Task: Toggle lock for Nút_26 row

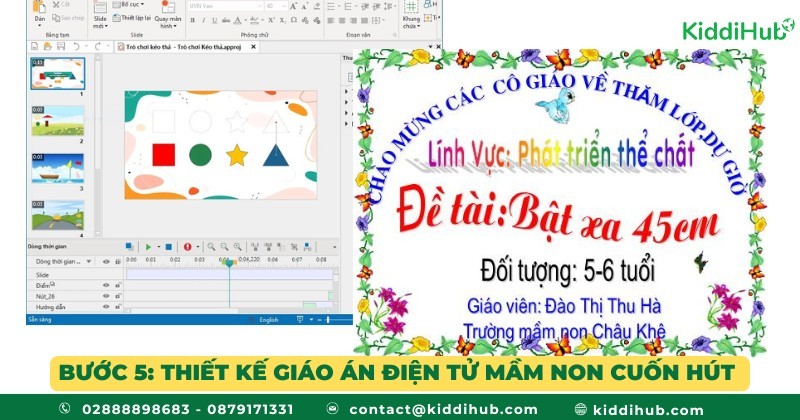Action: tap(118, 296)
